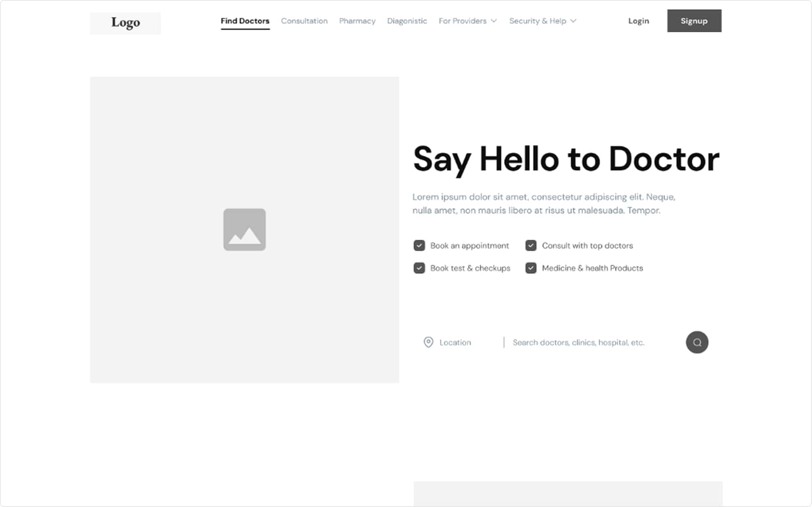Click the round search icon button
This screenshot has width=812, height=507.
pyautogui.click(x=697, y=342)
